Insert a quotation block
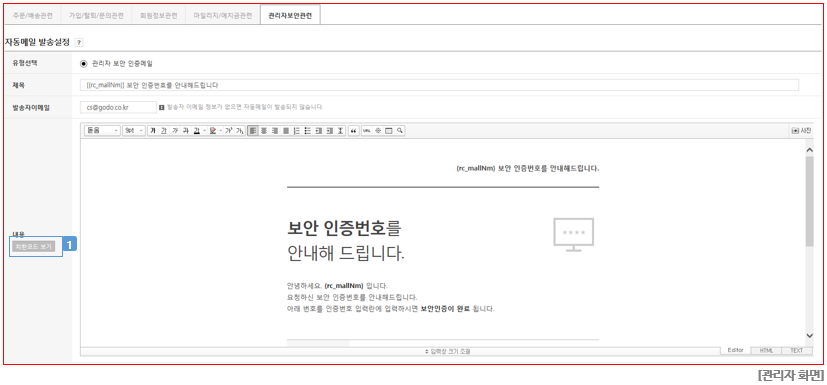 click(354, 130)
